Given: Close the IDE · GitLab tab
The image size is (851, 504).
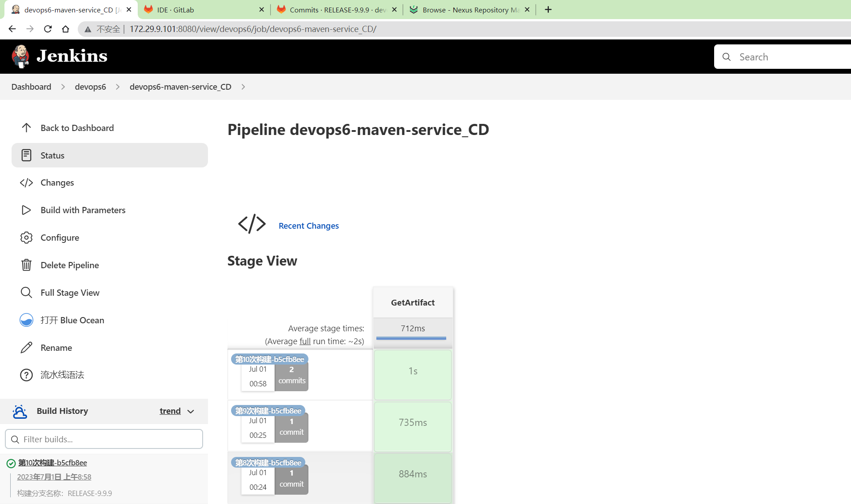Looking at the screenshot, I should [x=261, y=9].
